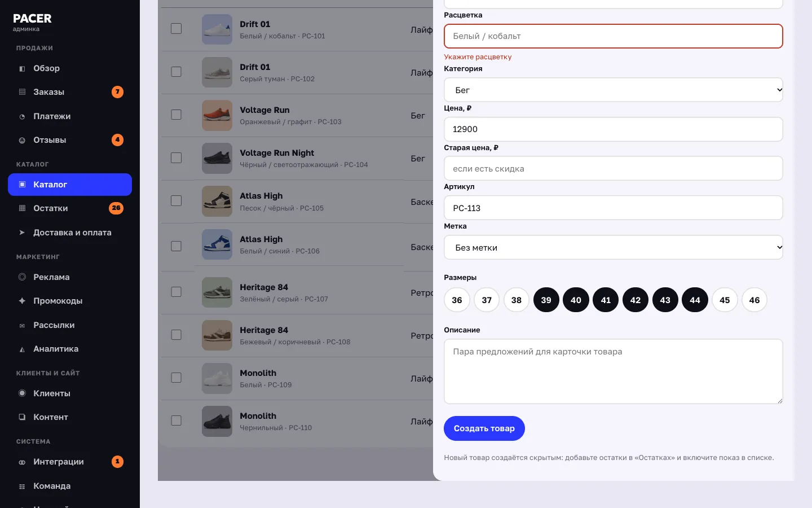Enable size 36
The height and width of the screenshot is (508, 812).
(457, 300)
